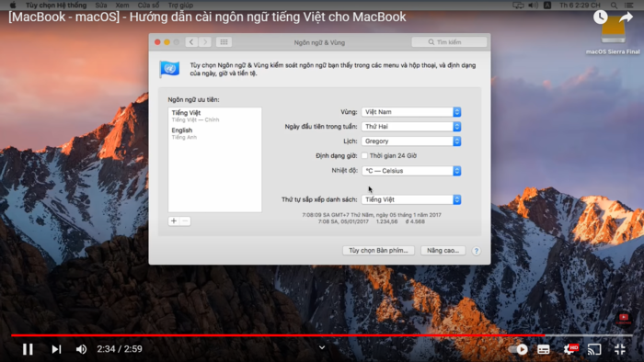644x362 pixels.
Task: Click Watch later clock icon
Action: click(600, 17)
